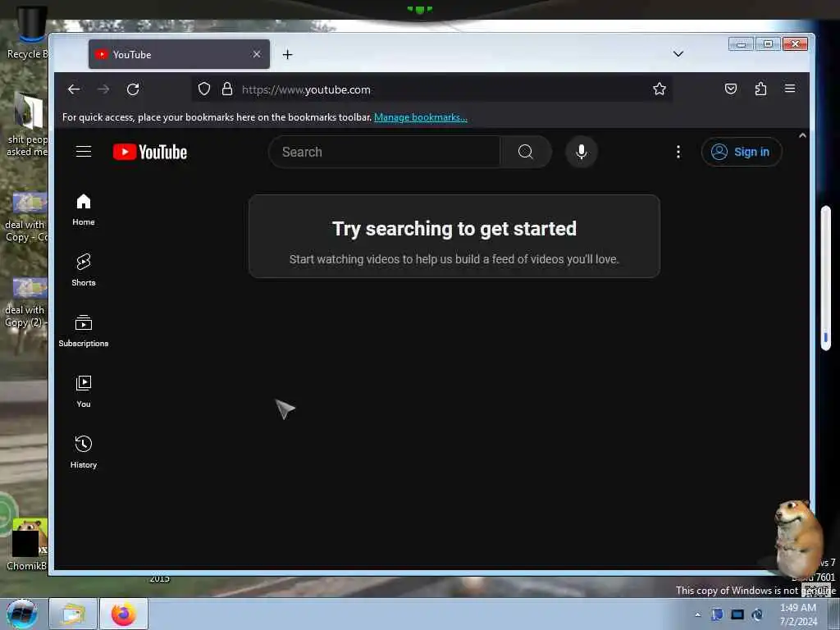Select the Recycle Bin desktop icon
The height and width of the screenshot is (630, 840).
[x=27, y=33]
